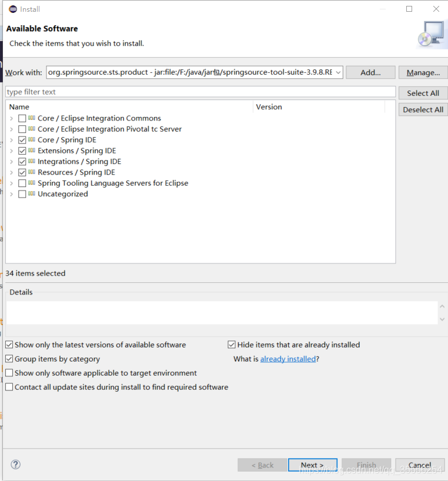
Task: Select the Core / Spring IDE label
Action: click(x=67, y=140)
